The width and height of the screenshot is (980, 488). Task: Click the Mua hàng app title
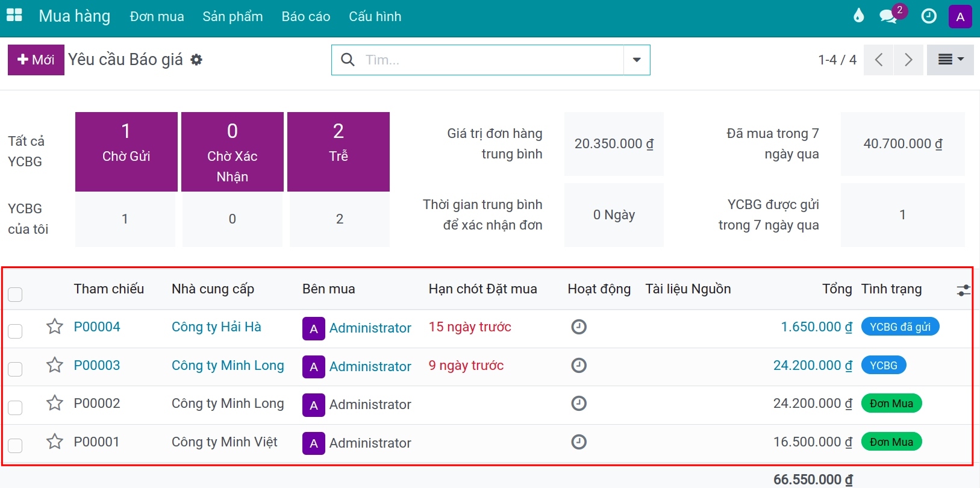pyautogui.click(x=75, y=16)
